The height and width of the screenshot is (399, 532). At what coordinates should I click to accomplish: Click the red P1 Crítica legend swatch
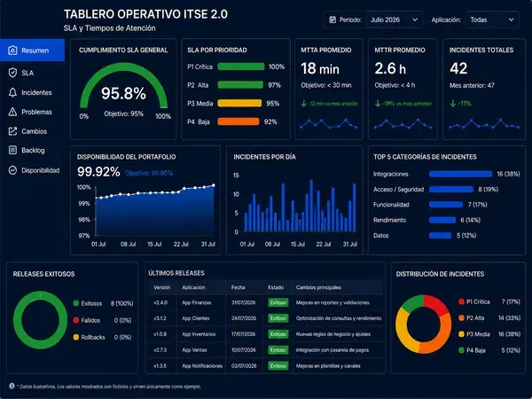(461, 301)
